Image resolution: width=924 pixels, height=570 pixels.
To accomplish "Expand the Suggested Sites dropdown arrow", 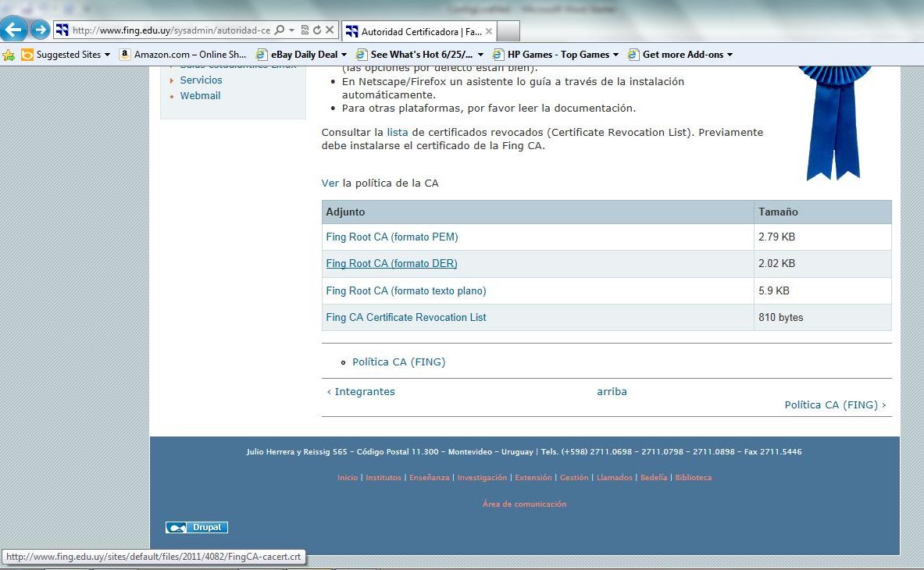I will tap(108, 55).
